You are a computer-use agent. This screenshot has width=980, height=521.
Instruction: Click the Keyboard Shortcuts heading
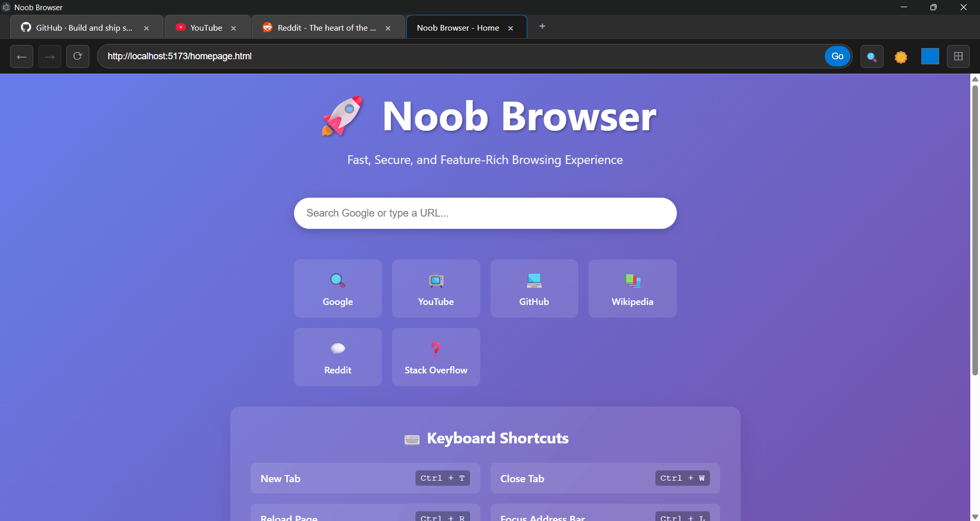coord(498,438)
